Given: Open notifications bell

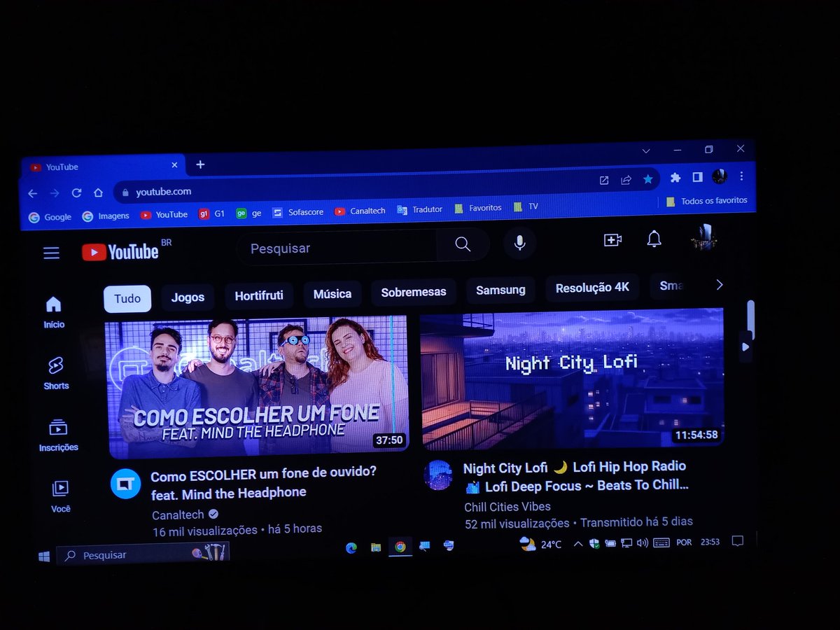Looking at the screenshot, I should tap(654, 239).
